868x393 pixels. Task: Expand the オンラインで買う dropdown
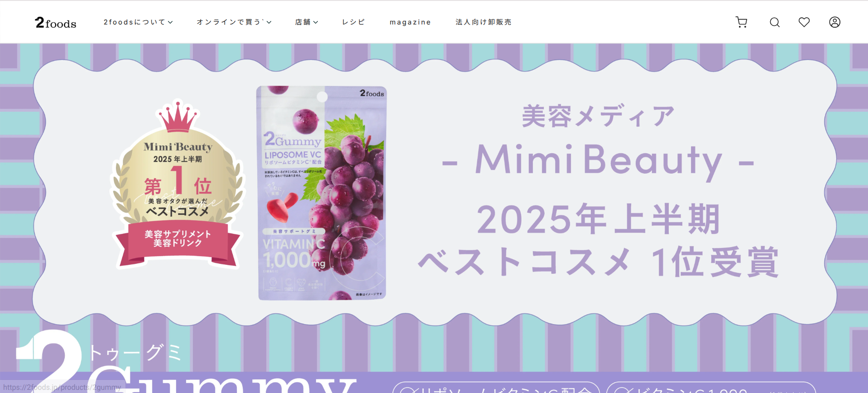click(234, 22)
